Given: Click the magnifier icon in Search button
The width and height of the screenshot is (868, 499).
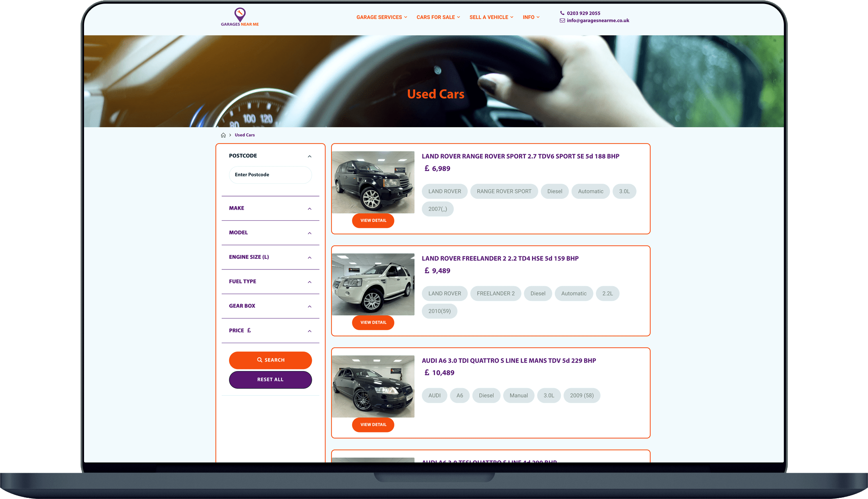Looking at the screenshot, I should tap(260, 360).
